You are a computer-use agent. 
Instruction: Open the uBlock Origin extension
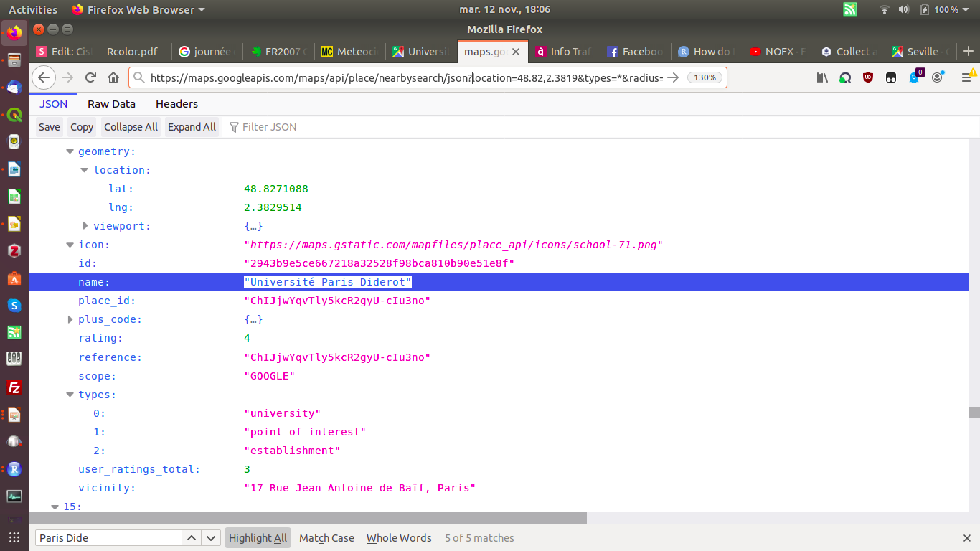tap(868, 77)
